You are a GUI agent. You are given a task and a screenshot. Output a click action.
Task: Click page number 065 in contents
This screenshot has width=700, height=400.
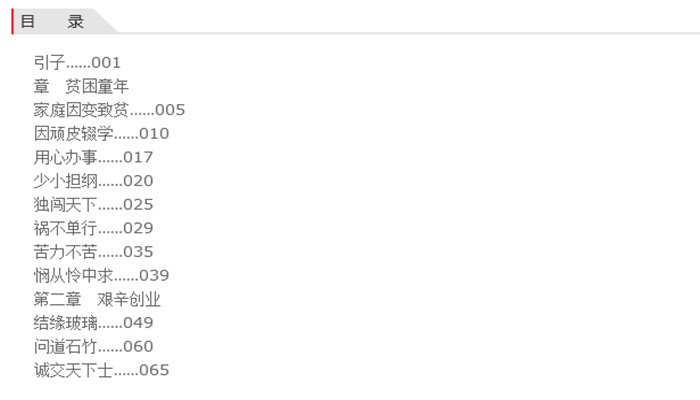(x=154, y=370)
